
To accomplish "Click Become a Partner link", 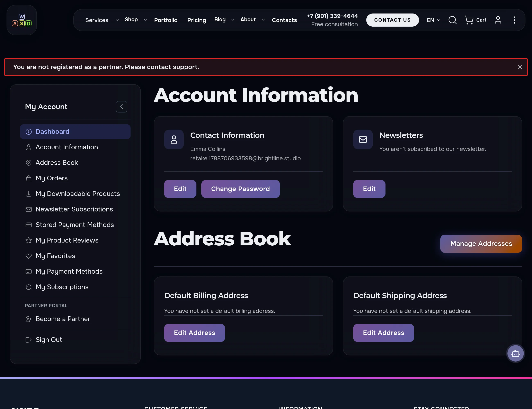I will pyautogui.click(x=75, y=319).
